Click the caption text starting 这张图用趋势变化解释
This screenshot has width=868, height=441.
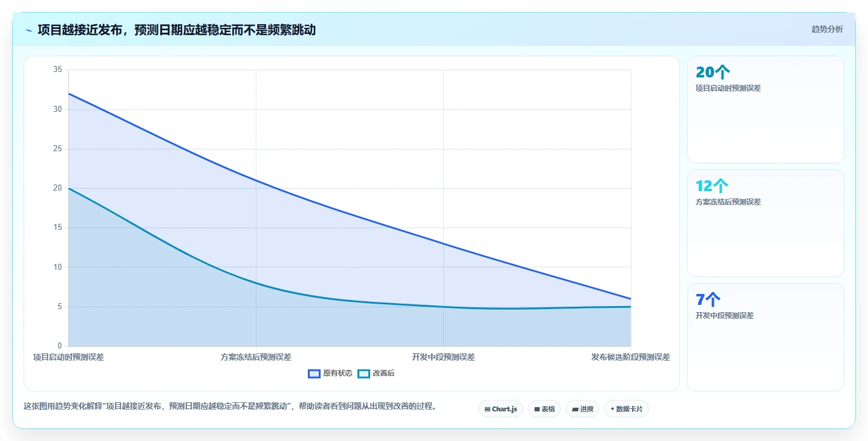pos(230,406)
